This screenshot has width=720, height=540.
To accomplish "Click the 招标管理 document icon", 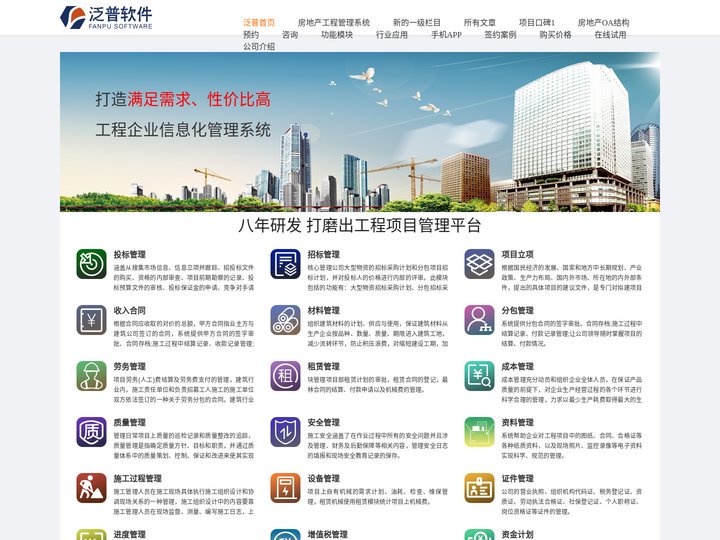I will (285, 264).
